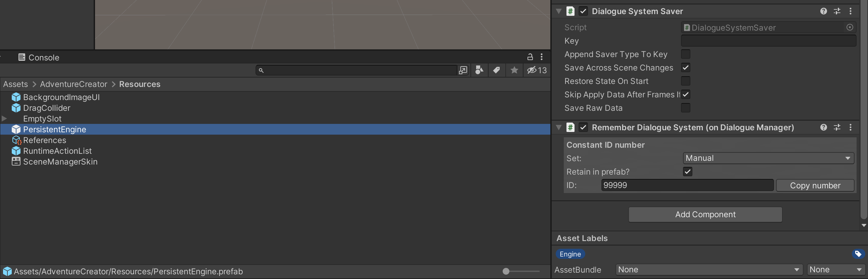Collapse the Dialogue System Saver component
This screenshot has width=868, height=279.
559,11
